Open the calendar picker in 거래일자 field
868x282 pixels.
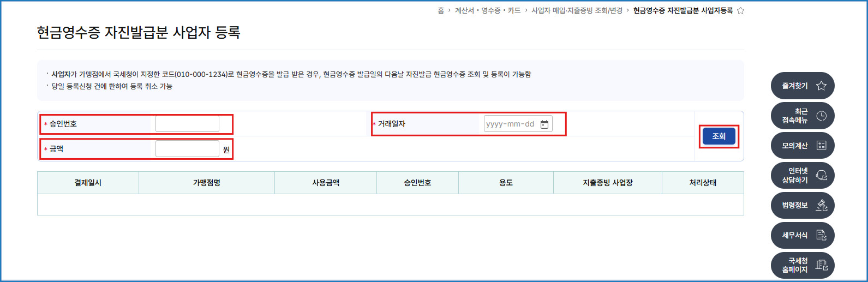click(x=544, y=124)
